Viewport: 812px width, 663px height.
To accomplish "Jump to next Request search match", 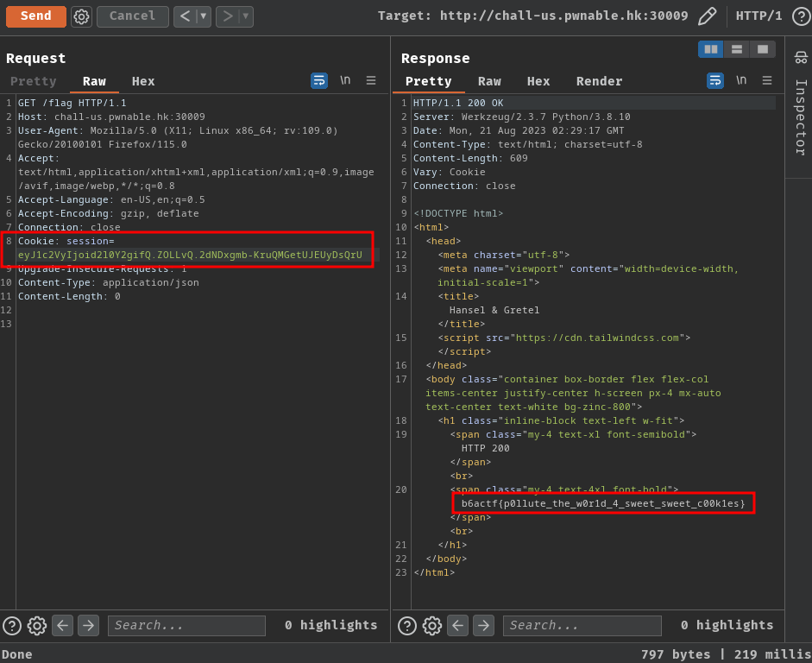I will (x=89, y=626).
